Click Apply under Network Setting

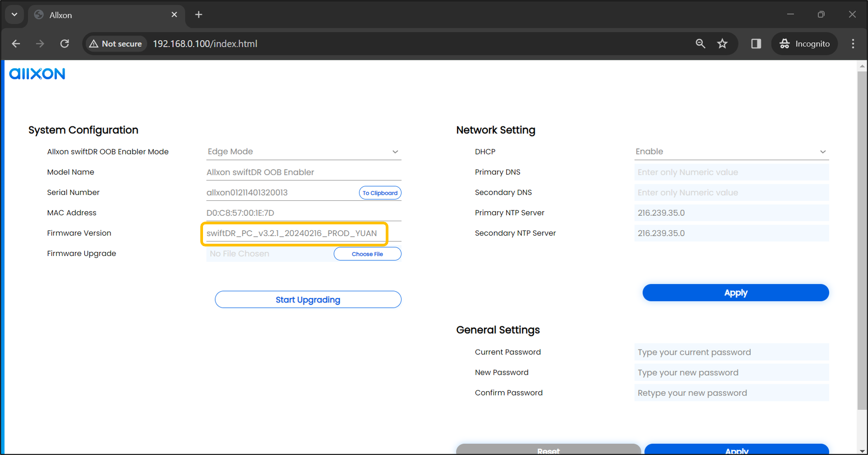736,292
